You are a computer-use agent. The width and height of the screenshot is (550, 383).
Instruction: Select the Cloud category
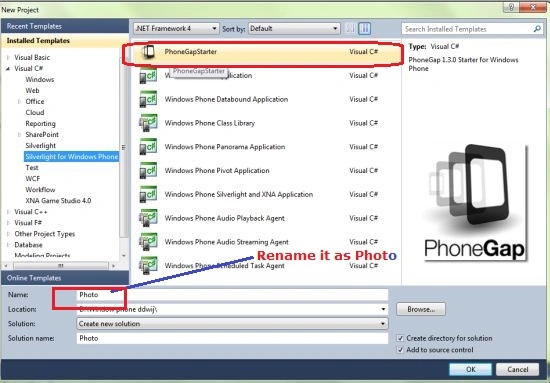(35, 113)
